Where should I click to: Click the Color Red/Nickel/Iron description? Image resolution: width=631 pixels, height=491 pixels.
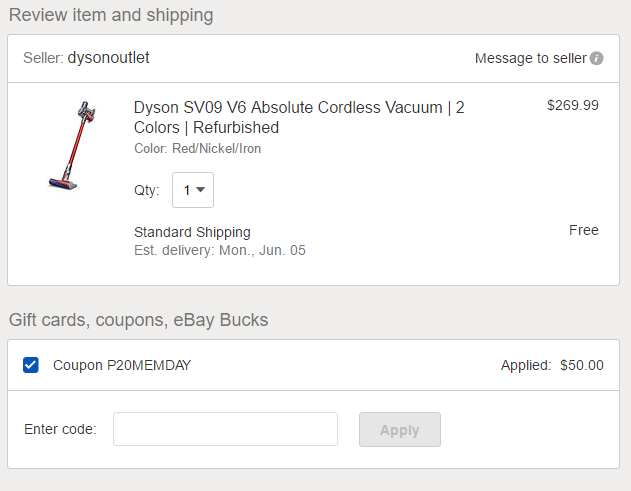[x=197, y=148]
